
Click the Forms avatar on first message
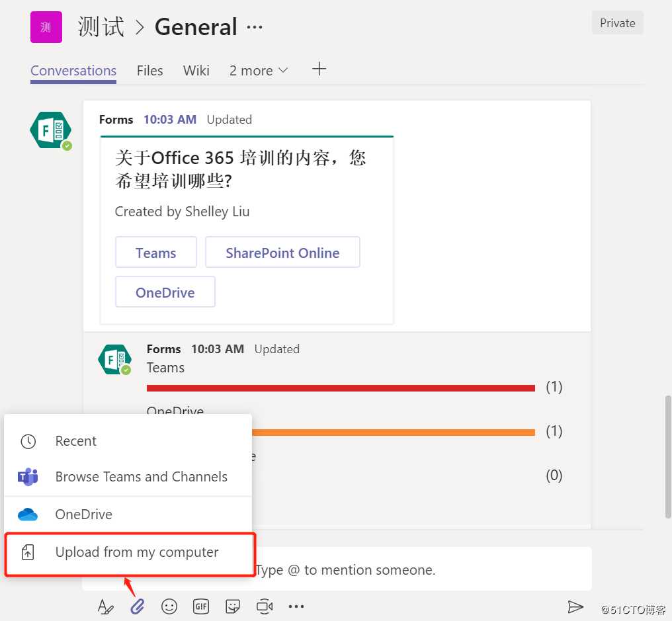click(x=51, y=130)
